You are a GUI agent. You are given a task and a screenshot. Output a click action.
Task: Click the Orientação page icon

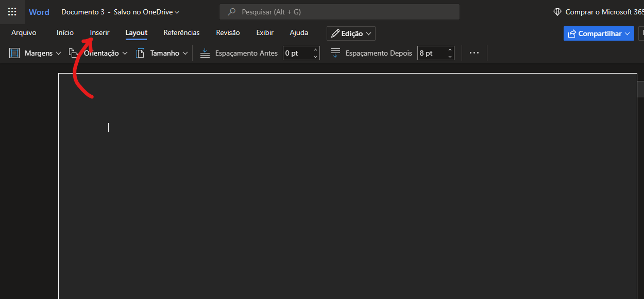pos(74,53)
